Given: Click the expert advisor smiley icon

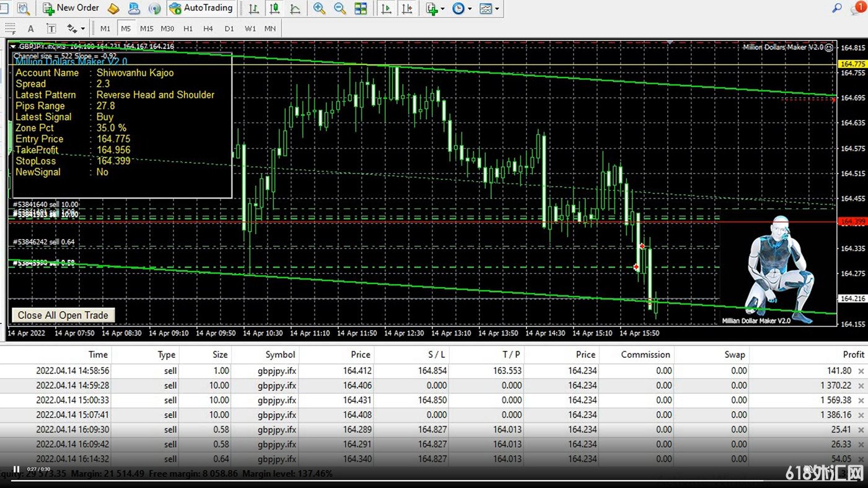Looking at the screenshot, I should (829, 47).
